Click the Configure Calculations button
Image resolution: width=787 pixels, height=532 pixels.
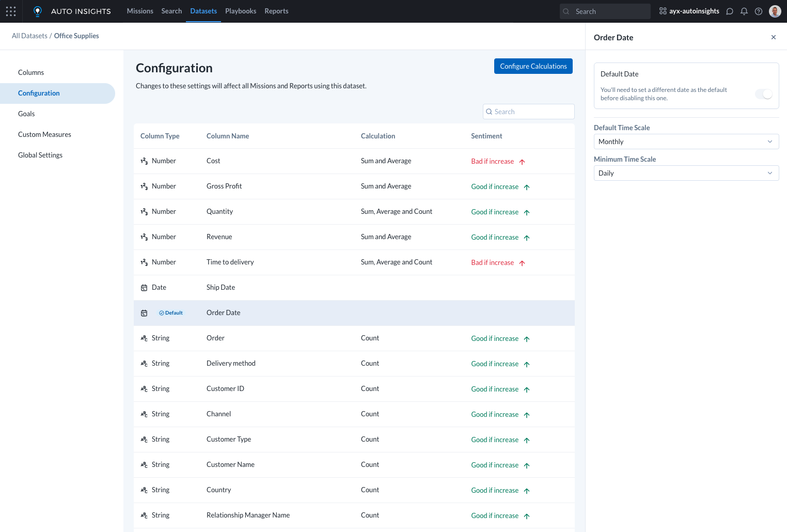[533, 66]
